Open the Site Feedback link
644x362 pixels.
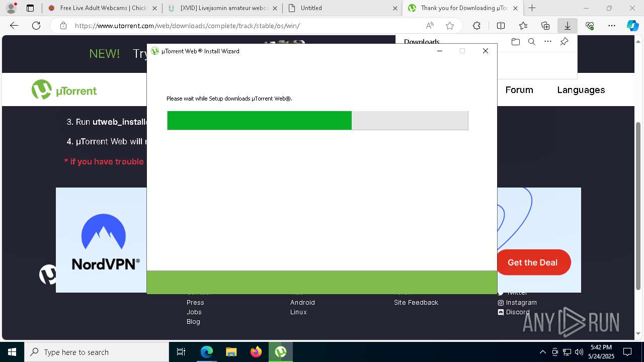(x=416, y=303)
